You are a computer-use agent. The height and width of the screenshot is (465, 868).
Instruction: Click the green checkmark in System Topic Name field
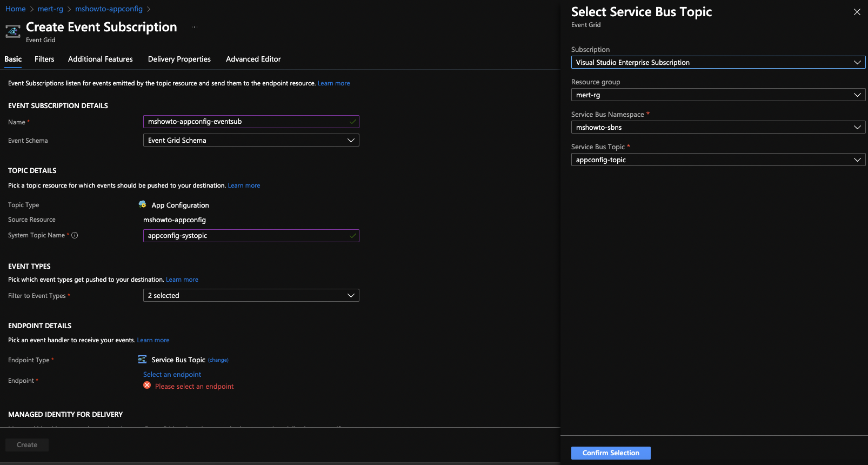click(353, 236)
